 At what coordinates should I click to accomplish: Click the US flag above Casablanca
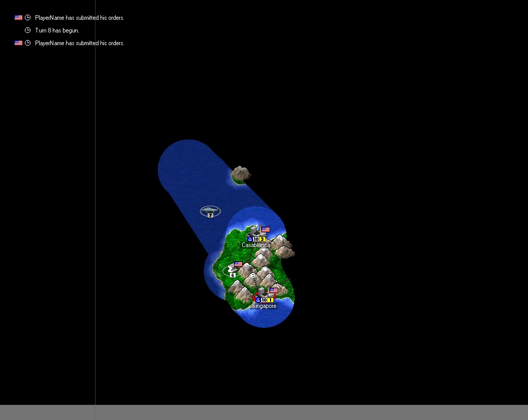[266, 230]
